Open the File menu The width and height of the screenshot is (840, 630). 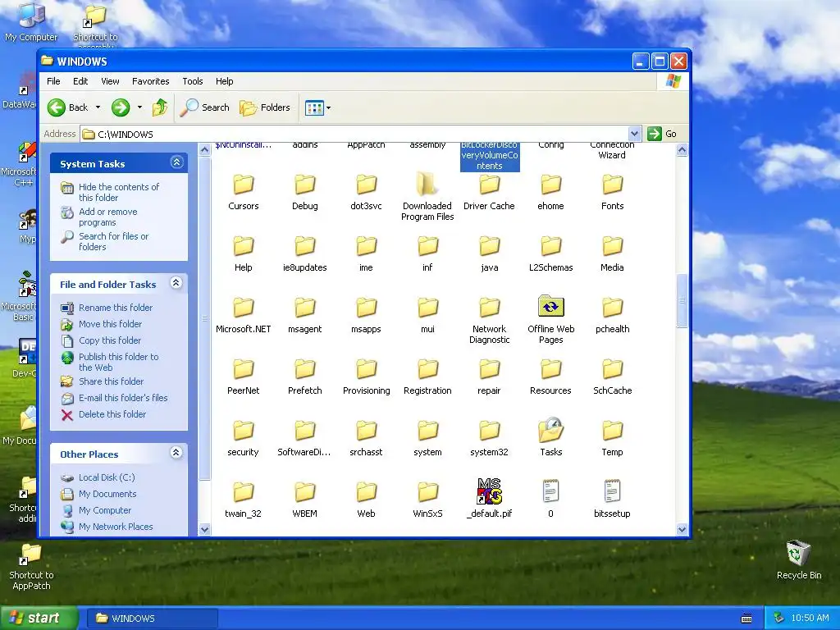coord(53,81)
